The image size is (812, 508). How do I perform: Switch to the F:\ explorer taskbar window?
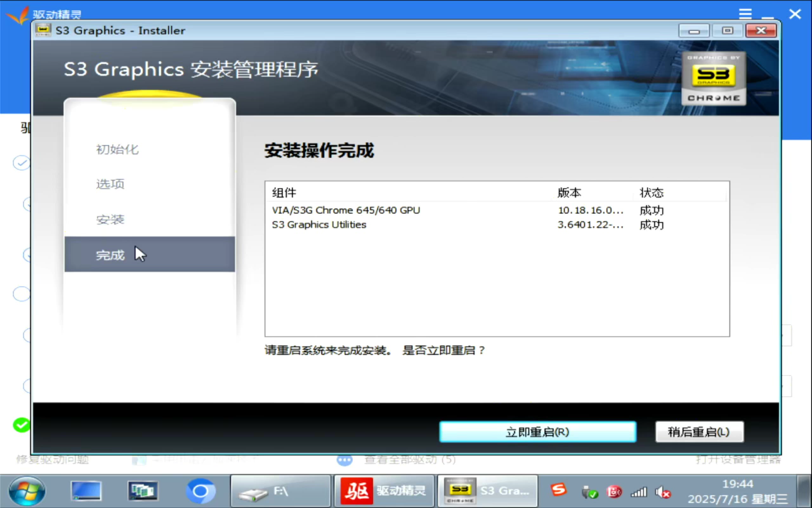[x=281, y=491]
